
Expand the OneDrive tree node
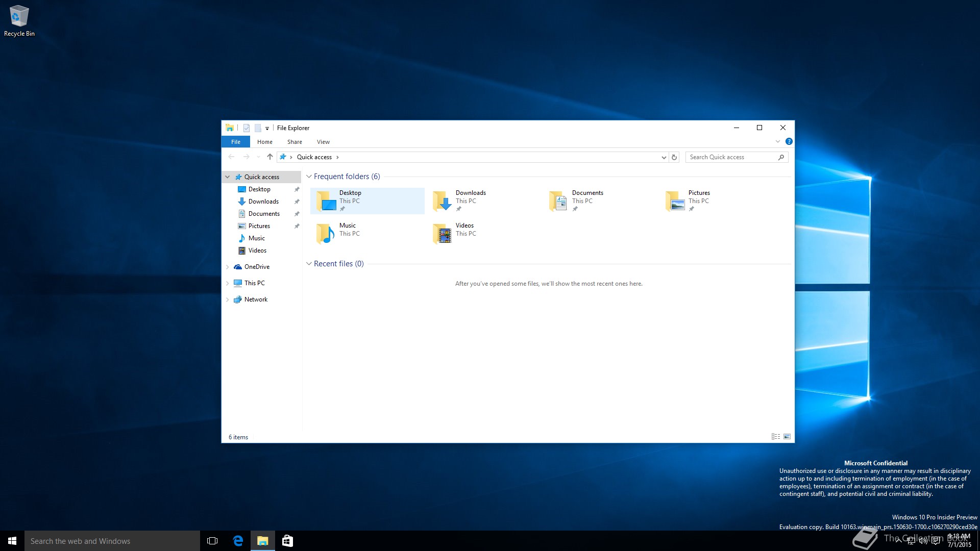point(228,267)
